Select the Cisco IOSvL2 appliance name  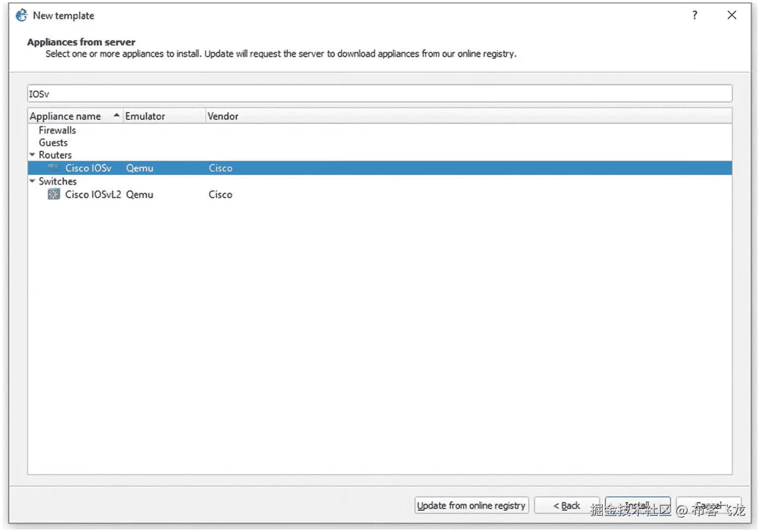coord(93,194)
